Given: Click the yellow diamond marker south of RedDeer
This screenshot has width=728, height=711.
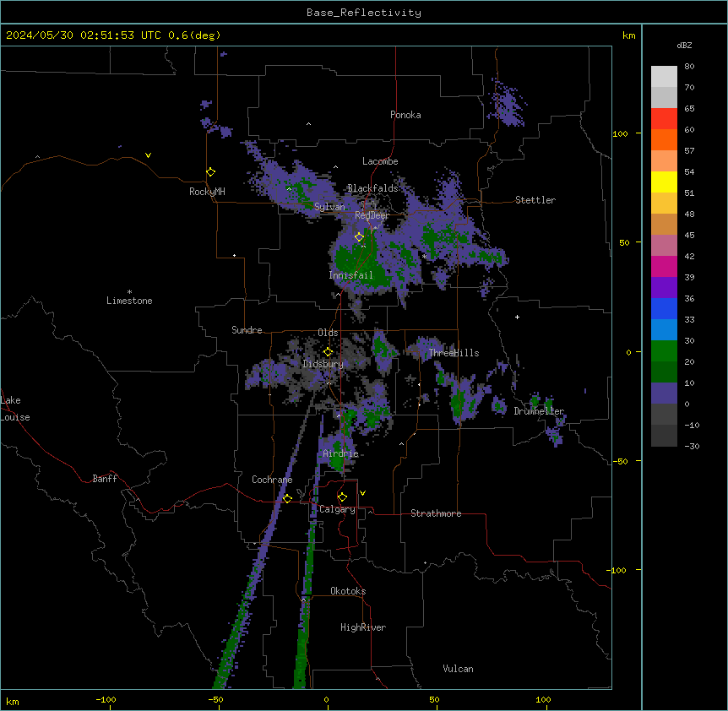Looking at the screenshot, I should (x=359, y=237).
